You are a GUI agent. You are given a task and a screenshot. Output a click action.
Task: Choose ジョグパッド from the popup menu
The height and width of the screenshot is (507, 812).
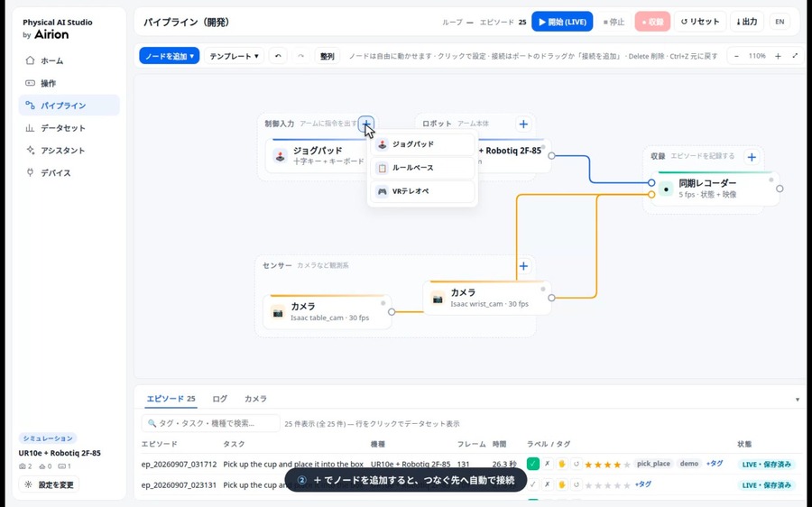tap(422, 144)
